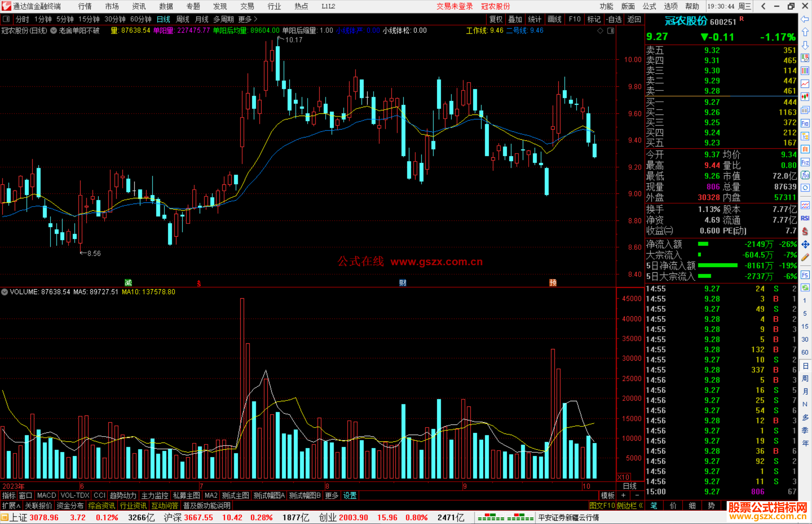Click the 画线 drawing button

pyautogui.click(x=554, y=19)
